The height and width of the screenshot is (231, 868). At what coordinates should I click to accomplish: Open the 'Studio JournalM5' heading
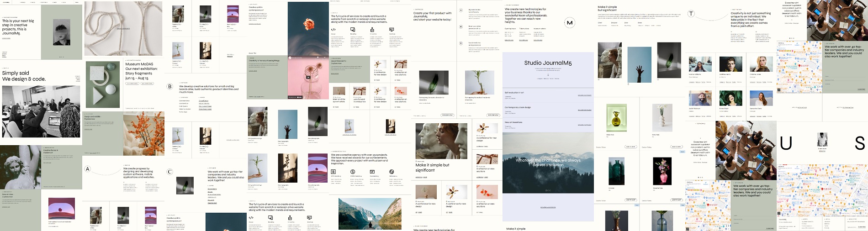[548, 63]
